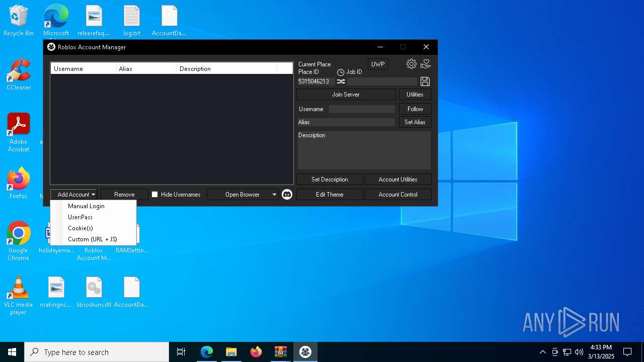This screenshot has height=362, width=644.
Task: Focus the Alias input field
Action: coord(346,122)
